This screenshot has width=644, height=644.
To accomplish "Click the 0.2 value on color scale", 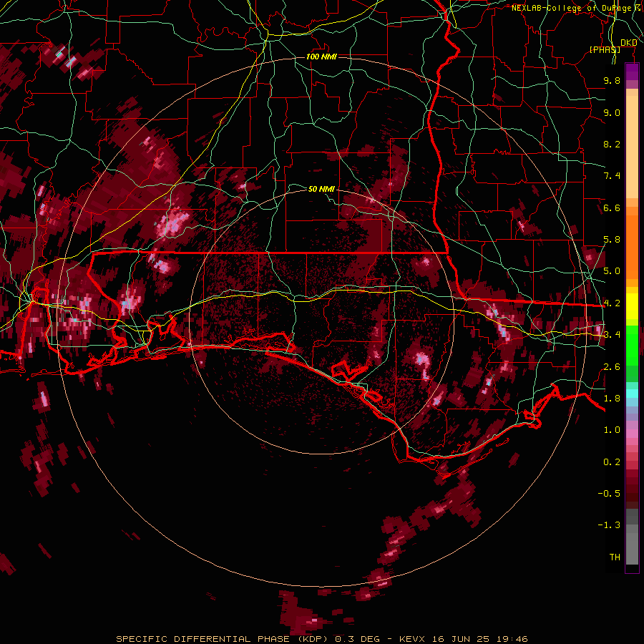I will tap(612, 462).
